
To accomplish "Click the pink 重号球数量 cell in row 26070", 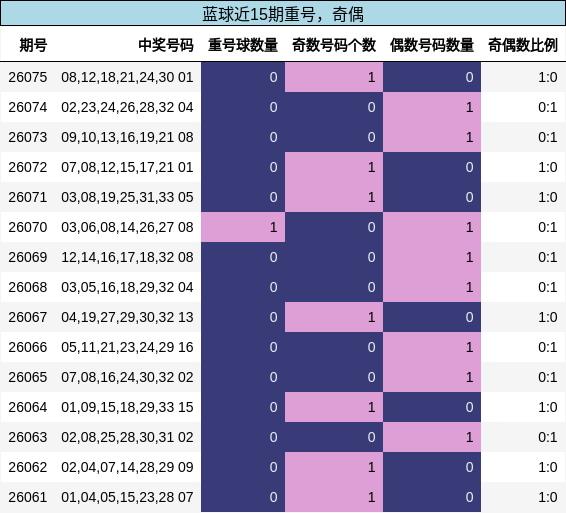I will point(243,227).
